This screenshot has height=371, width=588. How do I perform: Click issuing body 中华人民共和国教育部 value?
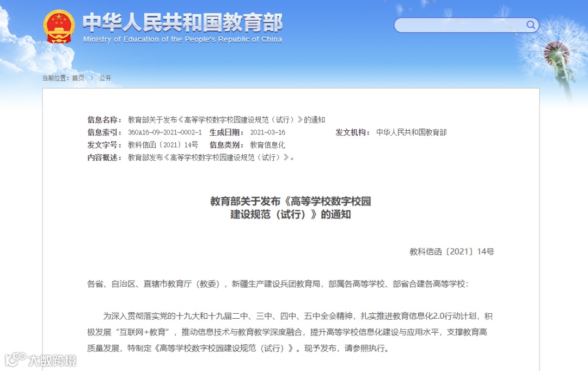click(x=412, y=132)
